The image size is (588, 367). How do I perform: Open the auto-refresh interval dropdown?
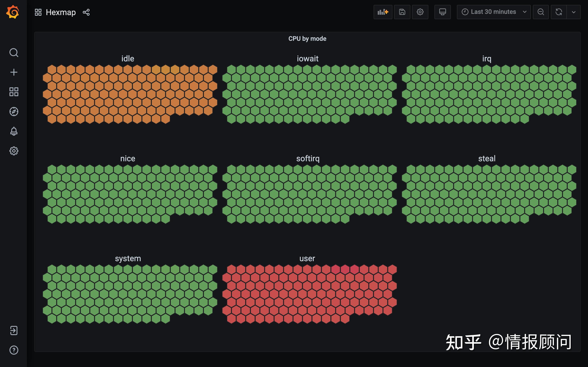(574, 12)
